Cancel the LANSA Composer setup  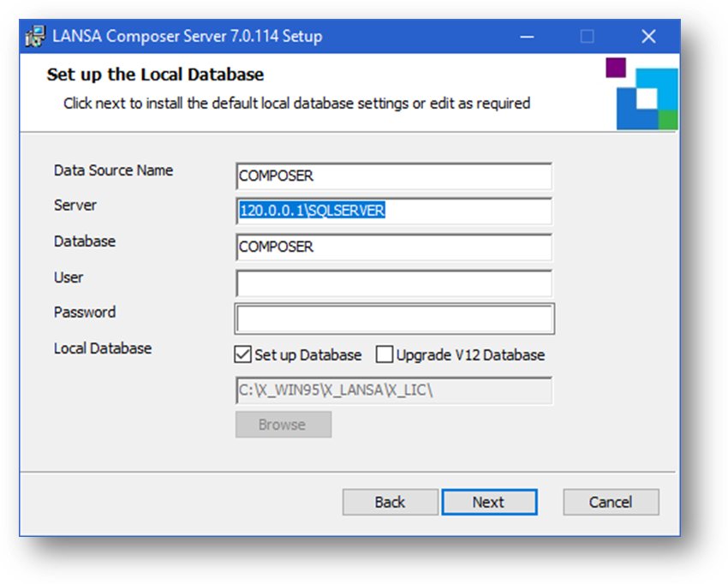611,502
